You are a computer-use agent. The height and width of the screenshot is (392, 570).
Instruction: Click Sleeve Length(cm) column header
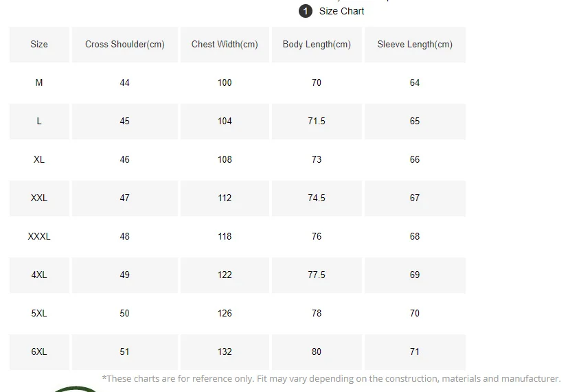(415, 45)
